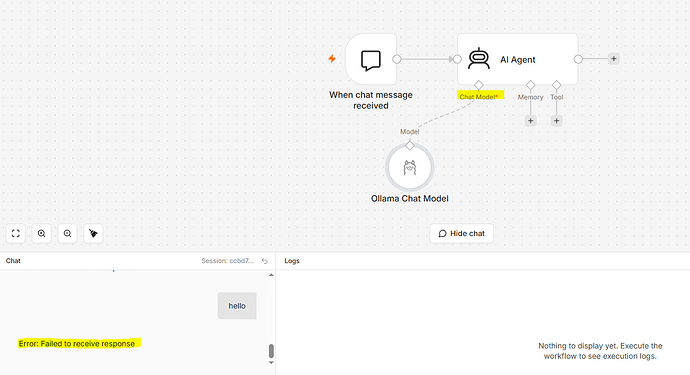Image resolution: width=690 pixels, height=375 pixels.
Task: Click the hello chat message bubble
Action: pos(237,306)
